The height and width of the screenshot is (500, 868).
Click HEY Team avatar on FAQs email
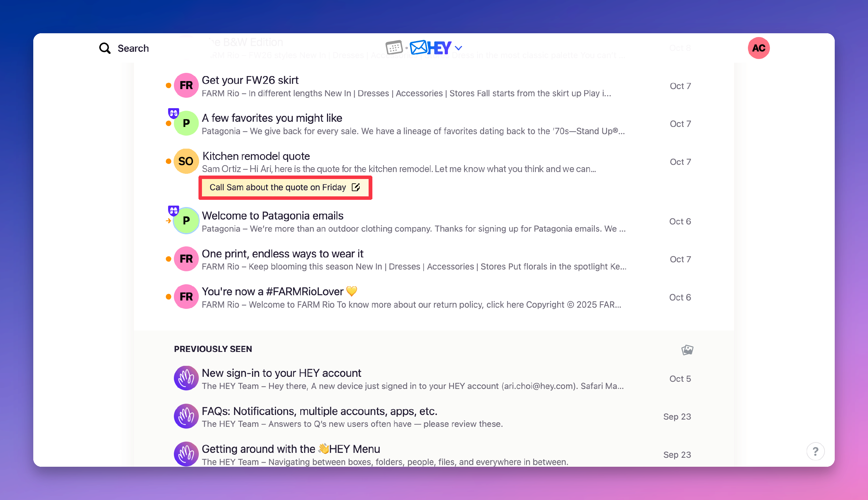(186, 416)
